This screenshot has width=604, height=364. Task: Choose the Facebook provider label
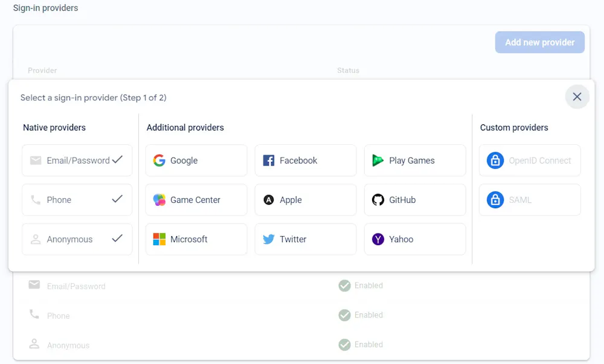coord(298,161)
